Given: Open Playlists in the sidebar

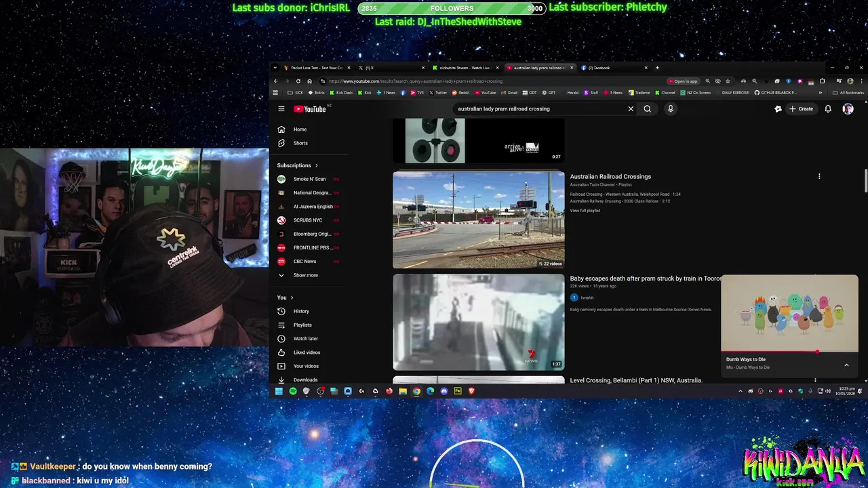Looking at the screenshot, I should [x=296, y=325].
